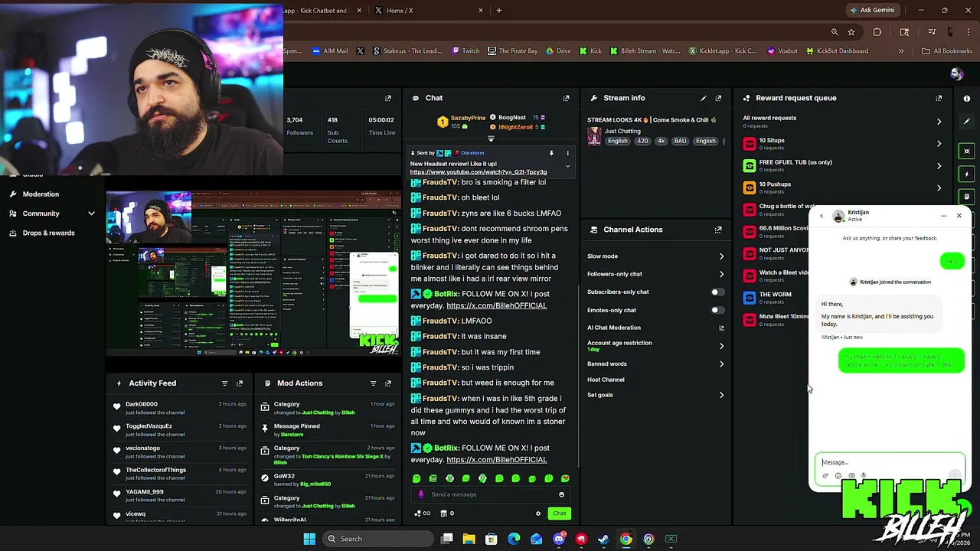Open File Explorer from taskbar
The width and height of the screenshot is (980, 551).
[469, 539]
